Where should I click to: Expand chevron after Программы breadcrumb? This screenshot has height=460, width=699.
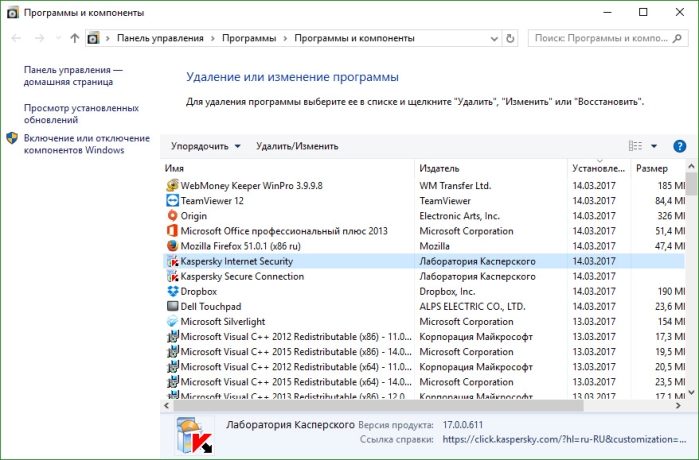click(x=285, y=38)
